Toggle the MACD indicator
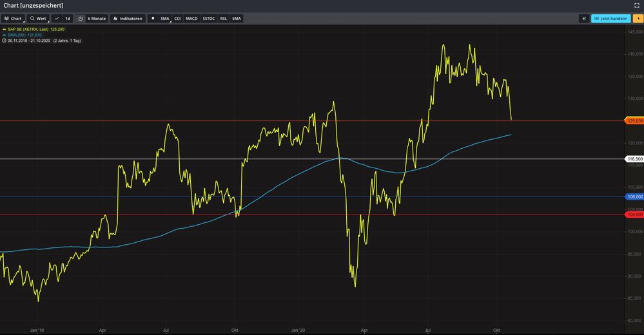Image resolution: width=644 pixels, height=335 pixels. point(191,19)
